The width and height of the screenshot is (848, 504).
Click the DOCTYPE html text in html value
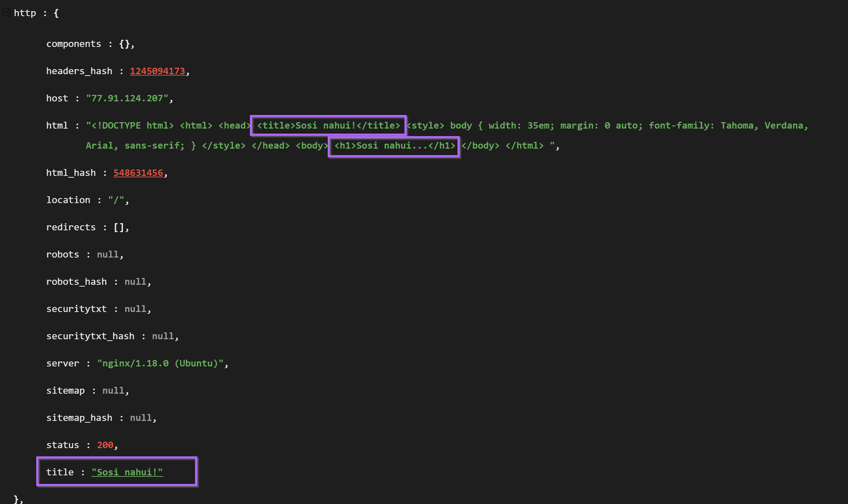click(x=132, y=126)
